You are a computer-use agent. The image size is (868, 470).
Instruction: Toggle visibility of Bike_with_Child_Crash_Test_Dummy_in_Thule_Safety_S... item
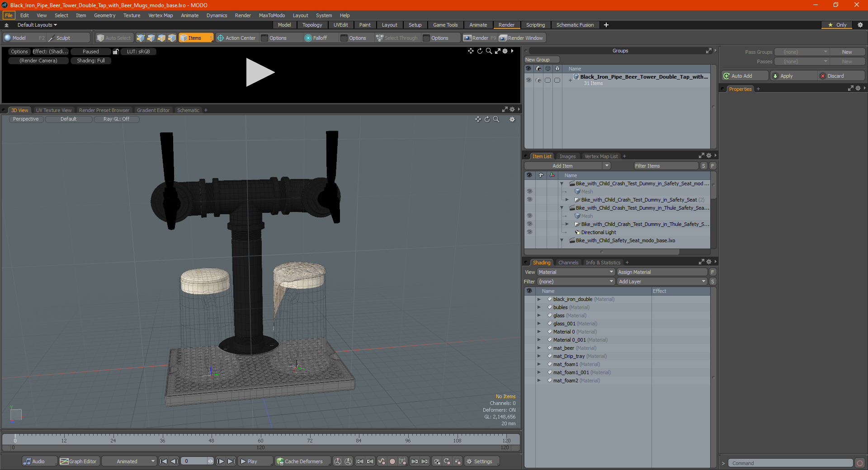(529, 224)
